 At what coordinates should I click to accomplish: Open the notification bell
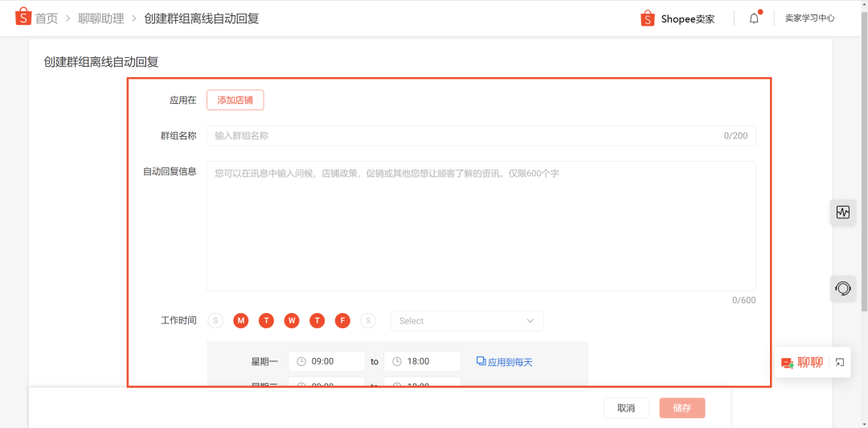point(754,19)
